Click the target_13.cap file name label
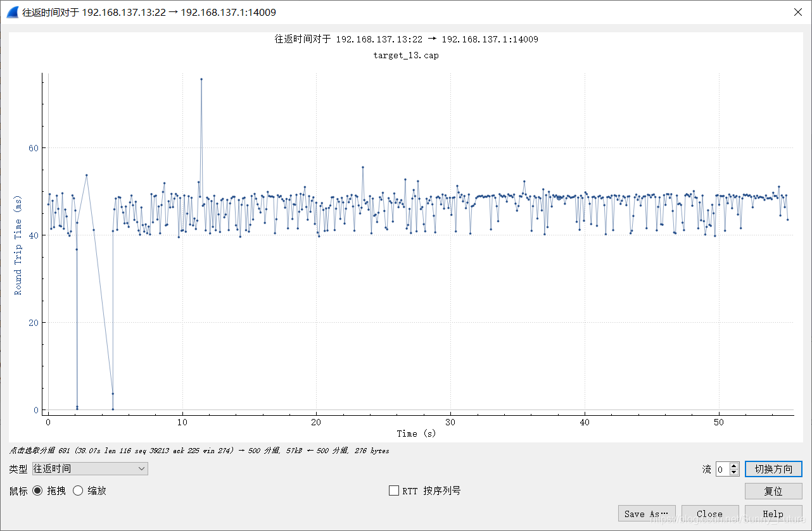The height and width of the screenshot is (531, 812). pos(406,55)
